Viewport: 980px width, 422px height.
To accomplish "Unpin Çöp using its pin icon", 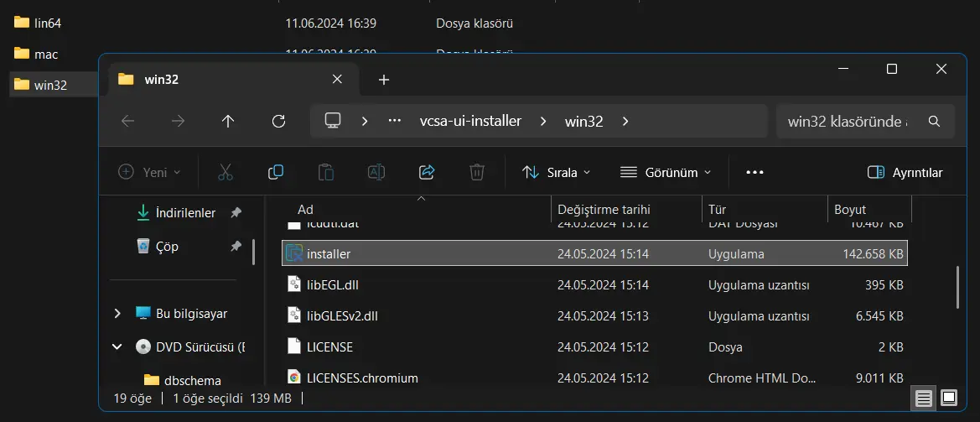I will click(236, 247).
